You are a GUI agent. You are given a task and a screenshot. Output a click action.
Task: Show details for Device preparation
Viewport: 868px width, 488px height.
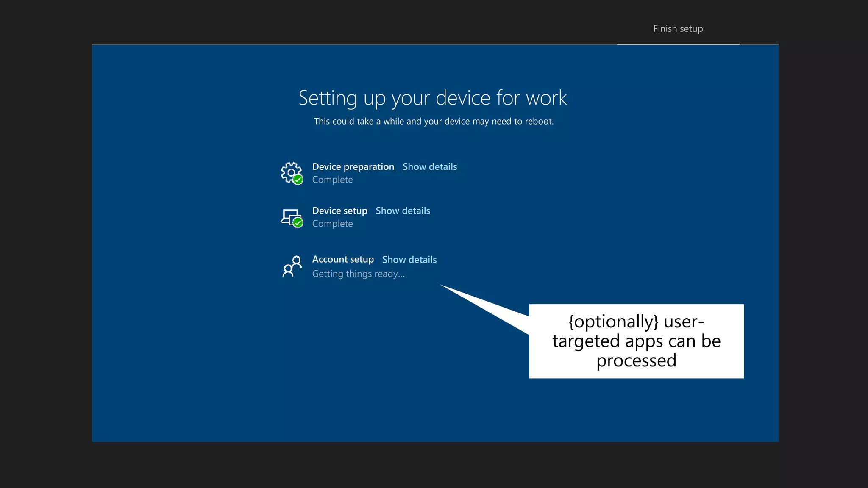pos(430,166)
